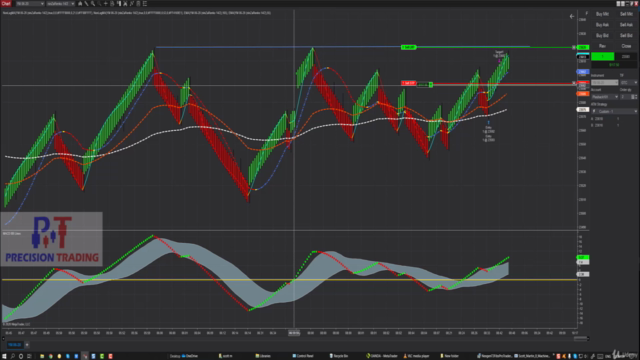Click the horizontal scrollbar at chart bottom right
The width and height of the screenshot is (640, 360).
tap(581, 338)
